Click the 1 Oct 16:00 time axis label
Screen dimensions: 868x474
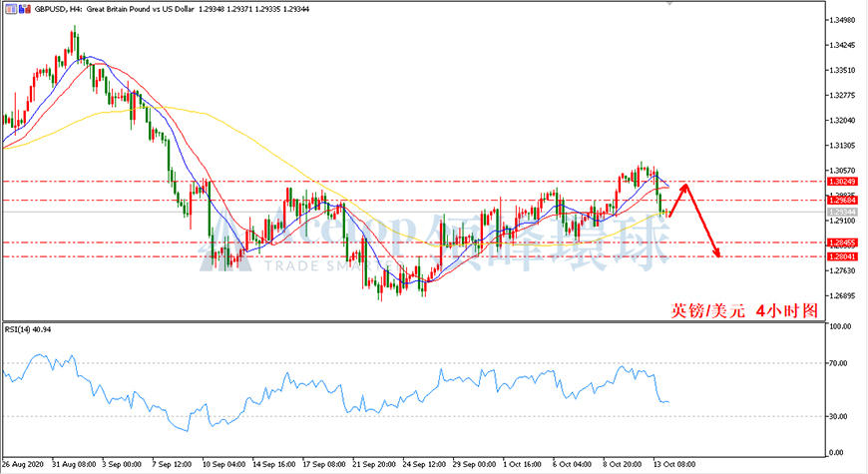522,464
